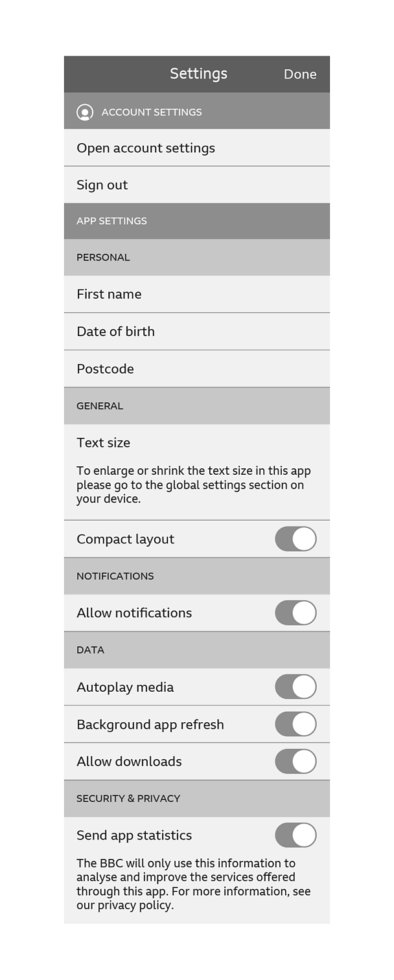
Task: Click the privacy policy text
Action: point(135,906)
